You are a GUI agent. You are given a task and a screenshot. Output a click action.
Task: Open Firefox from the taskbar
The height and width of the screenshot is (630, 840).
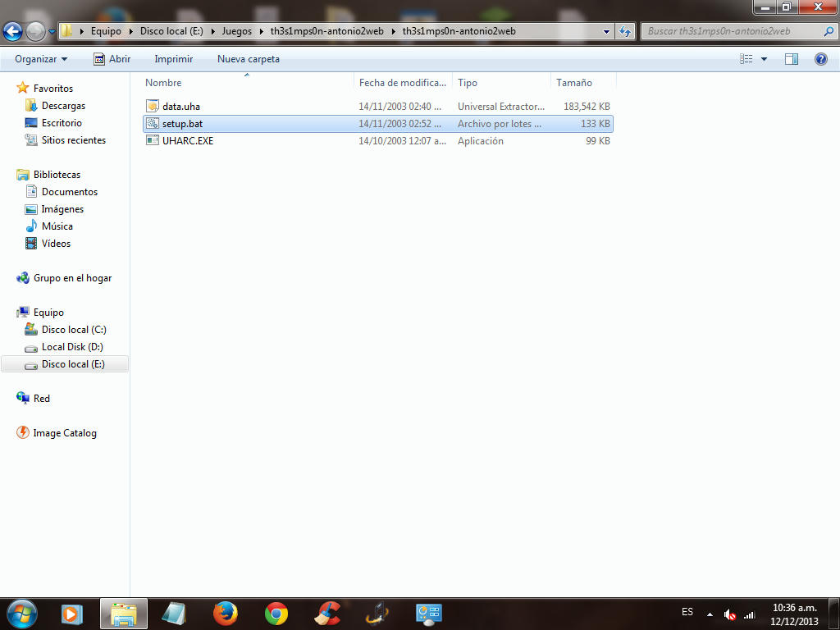point(225,614)
